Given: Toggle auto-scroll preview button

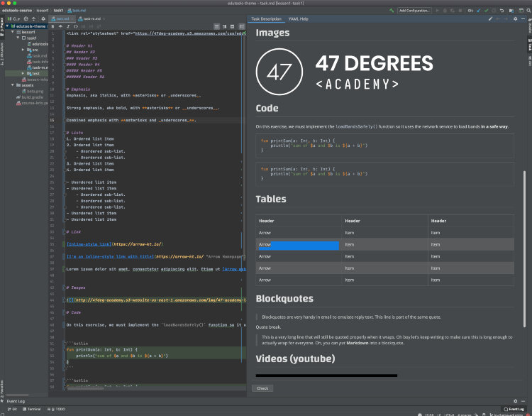Looking at the screenshot, I should click(x=242, y=26).
